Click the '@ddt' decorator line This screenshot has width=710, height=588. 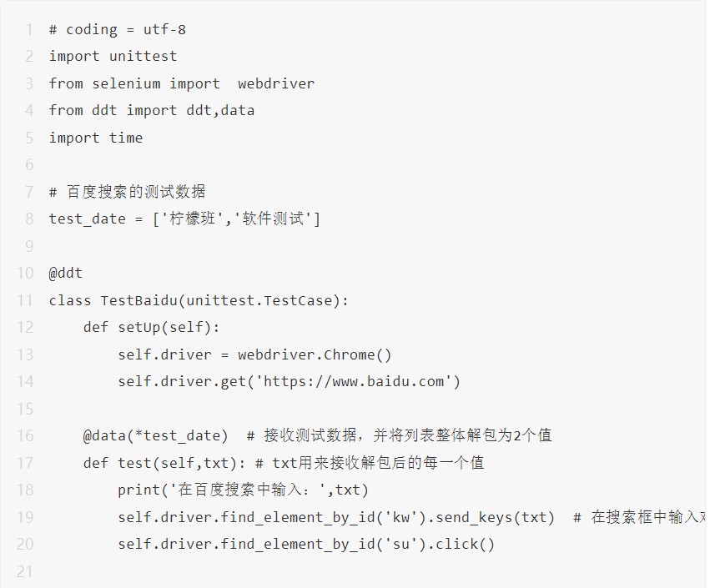[66, 273]
